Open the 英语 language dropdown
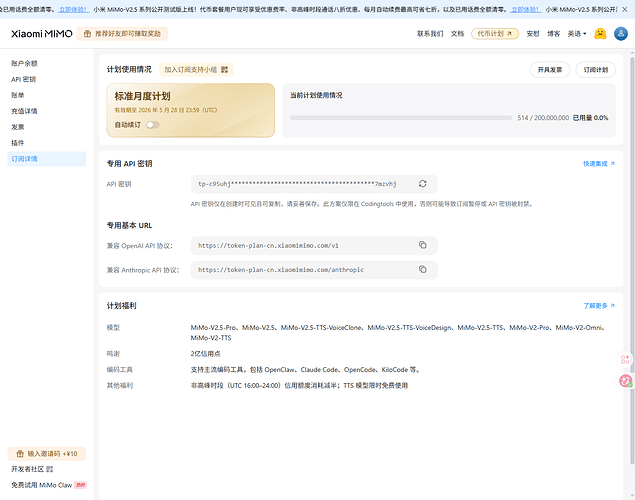The width and height of the screenshot is (635, 500). 577,34
